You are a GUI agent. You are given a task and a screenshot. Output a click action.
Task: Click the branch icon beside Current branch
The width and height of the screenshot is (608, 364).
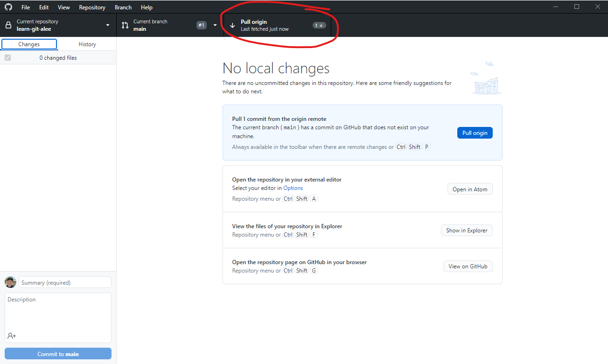tap(125, 25)
